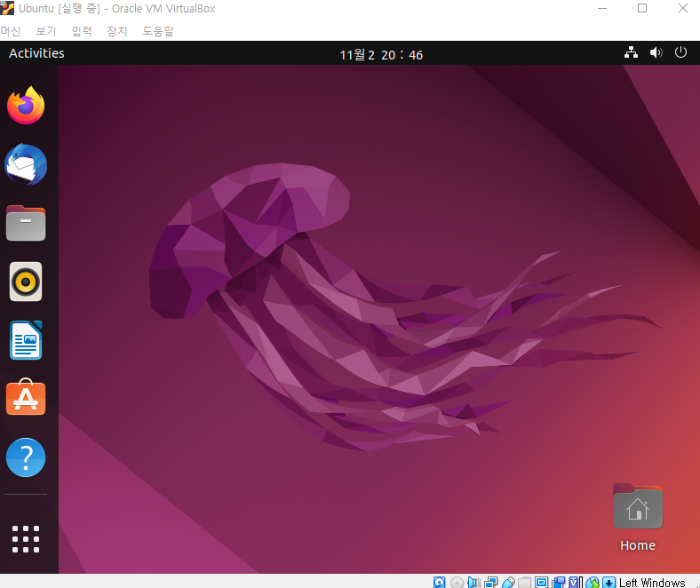Launch Firefox from the Ubuntu dock
Image resolution: width=700 pixels, height=588 pixels.
click(x=26, y=106)
